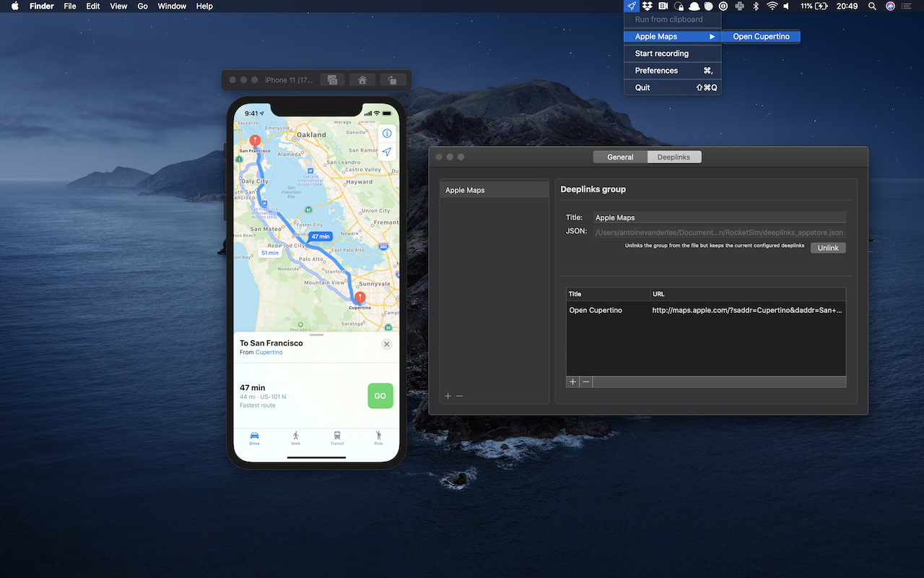Viewport: 924px width, 578px height.
Task: Choose Quit in RocketSim menu
Action: click(x=673, y=87)
